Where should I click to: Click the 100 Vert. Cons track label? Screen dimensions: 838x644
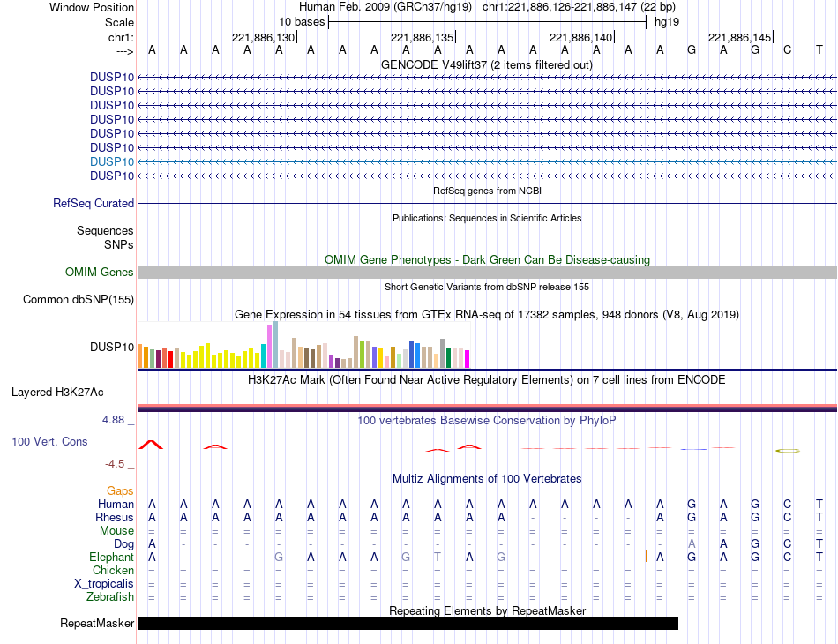[49, 441]
